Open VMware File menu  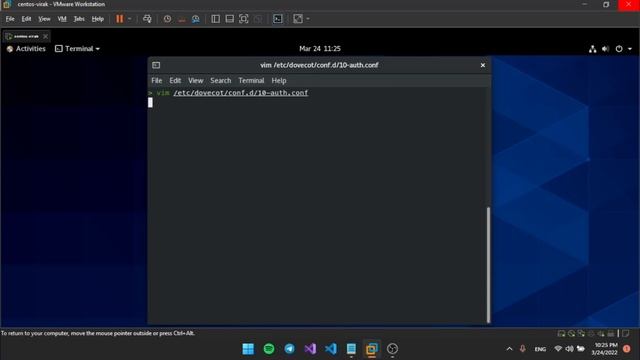click(10, 19)
